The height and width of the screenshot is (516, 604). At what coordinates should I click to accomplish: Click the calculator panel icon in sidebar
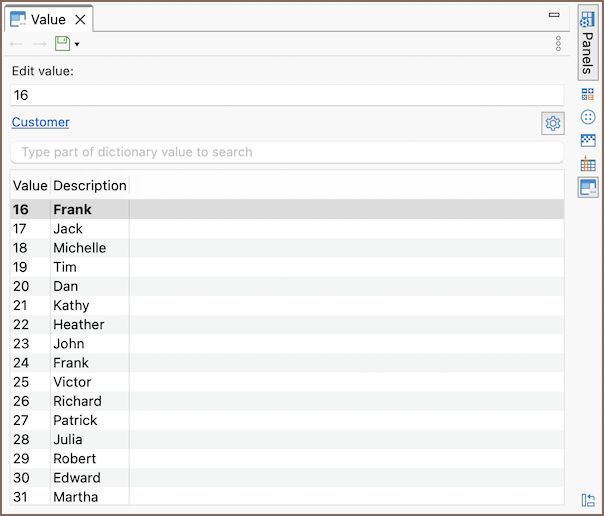[x=588, y=94]
